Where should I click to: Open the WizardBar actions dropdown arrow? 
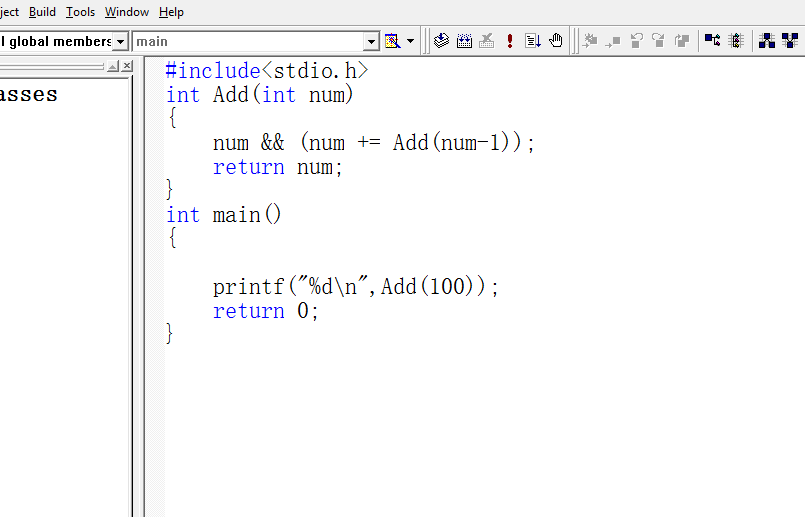(x=410, y=41)
